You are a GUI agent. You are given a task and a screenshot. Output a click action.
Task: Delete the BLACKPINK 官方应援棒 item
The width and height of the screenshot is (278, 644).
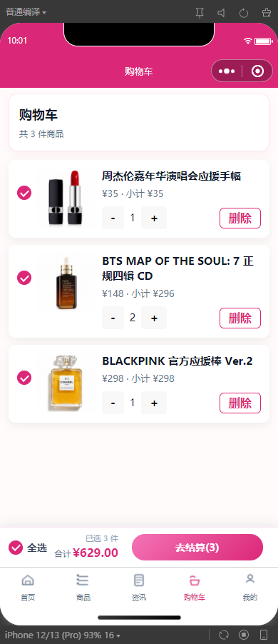coord(240,403)
